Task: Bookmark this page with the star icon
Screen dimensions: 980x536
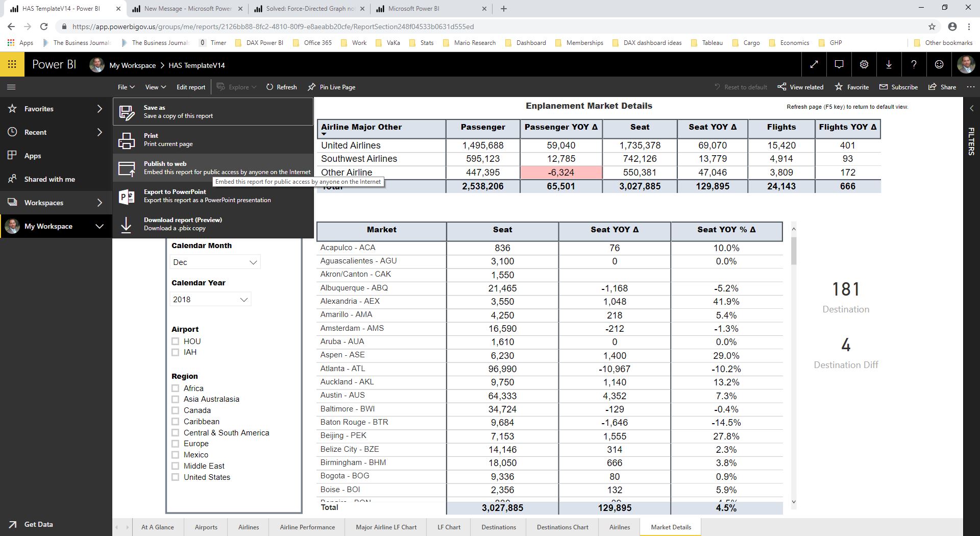Action: 932,27
